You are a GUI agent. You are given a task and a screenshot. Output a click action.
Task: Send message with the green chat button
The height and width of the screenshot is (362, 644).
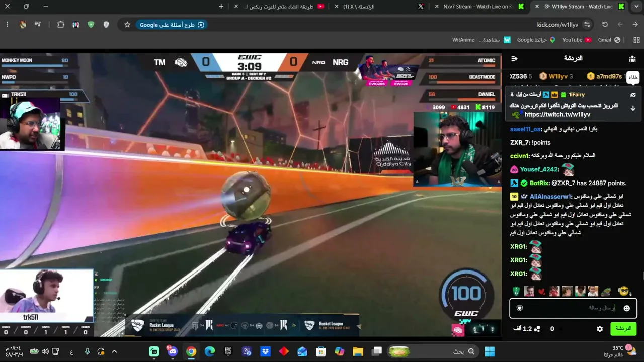tap(623, 329)
